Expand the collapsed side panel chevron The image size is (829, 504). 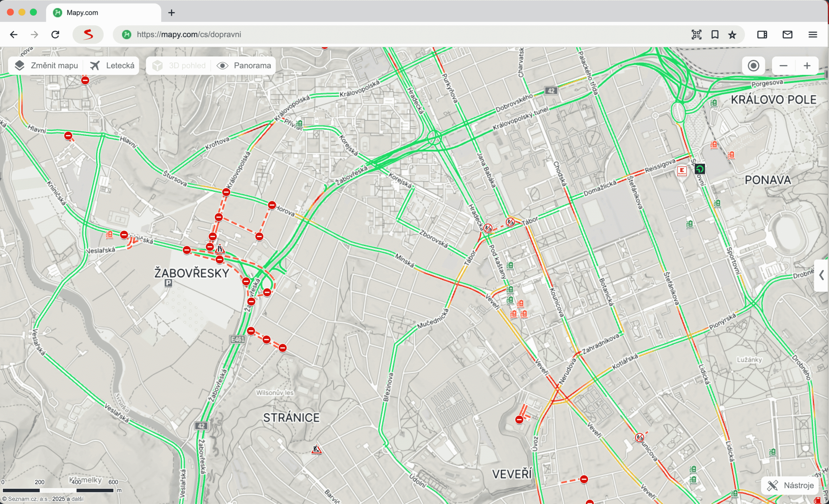coord(821,275)
